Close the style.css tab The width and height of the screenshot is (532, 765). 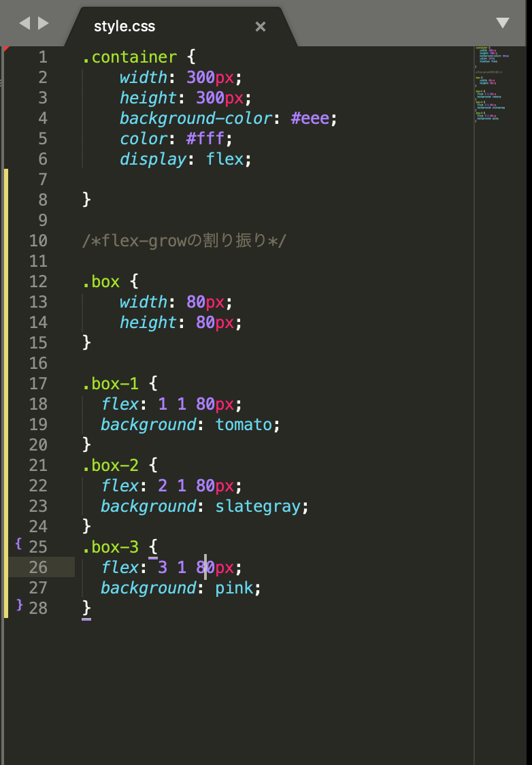click(x=261, y=27)
